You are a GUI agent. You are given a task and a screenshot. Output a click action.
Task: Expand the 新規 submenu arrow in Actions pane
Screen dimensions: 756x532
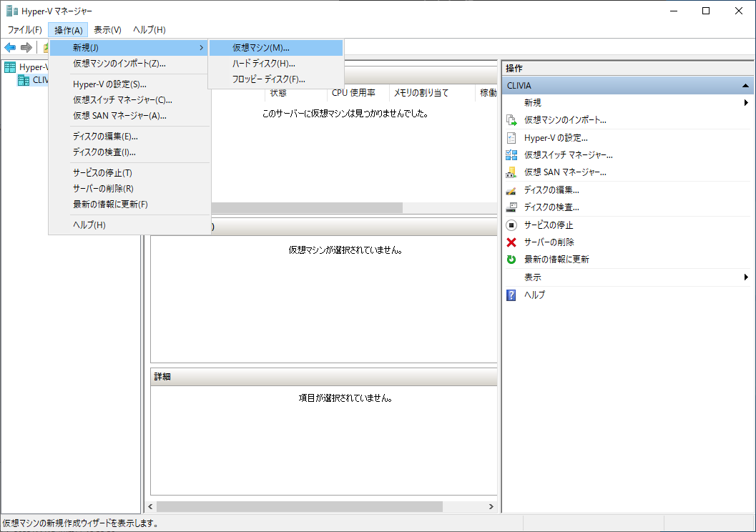point(745,103)
